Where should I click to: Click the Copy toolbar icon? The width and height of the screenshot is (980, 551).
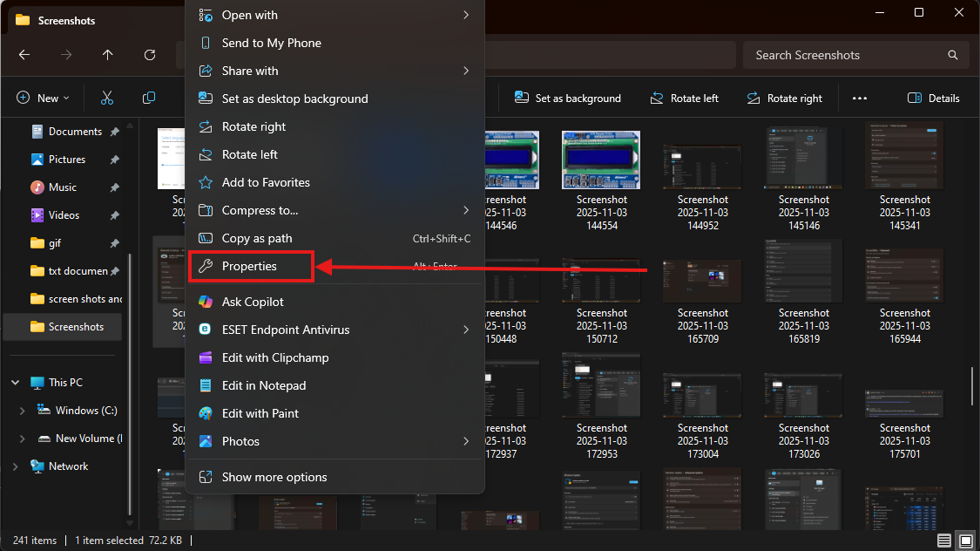point(149,99)
